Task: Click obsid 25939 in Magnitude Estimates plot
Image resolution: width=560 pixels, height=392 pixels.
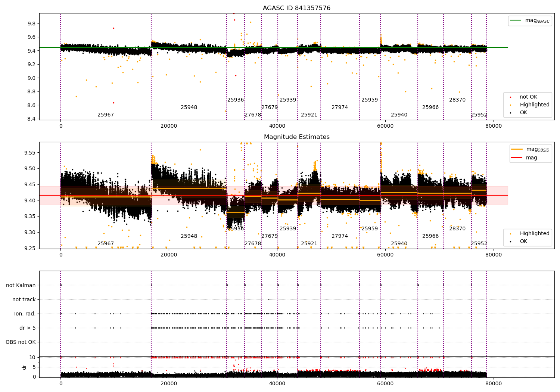Action: click(288, 229)
